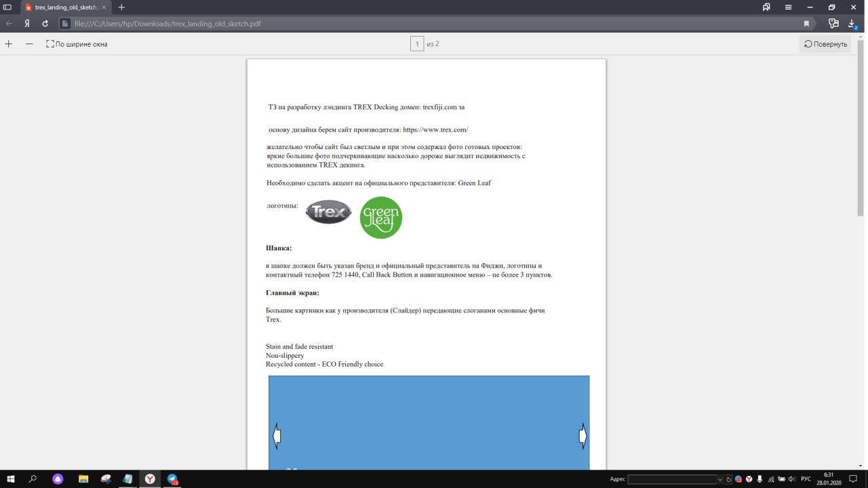This screenshot has width=868, height=488.
Task: Click the Green Leaf logo in the document
Action: tap(381, 218)
